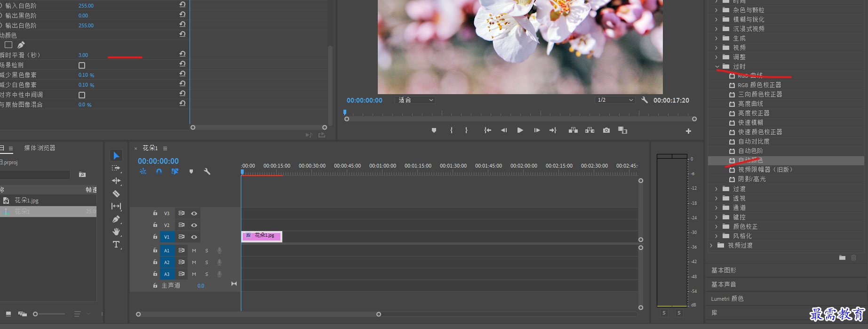This screenshot has width=868, height=329.
Task: Lock the V1 track
Action: (x=155, y=237)
